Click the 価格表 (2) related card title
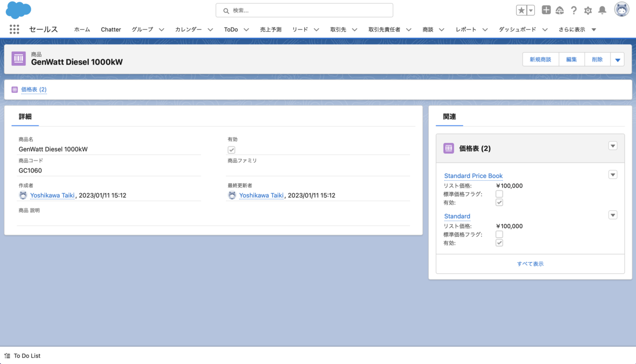Image resolution: width=636 pixels, height=364 pixels. [x=475, y=149]
